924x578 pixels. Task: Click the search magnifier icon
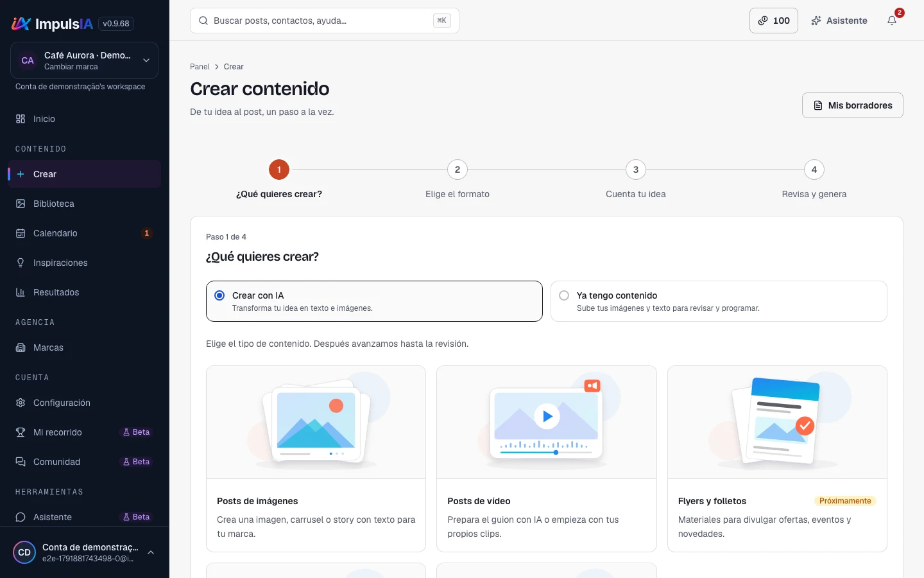point(203,21)
